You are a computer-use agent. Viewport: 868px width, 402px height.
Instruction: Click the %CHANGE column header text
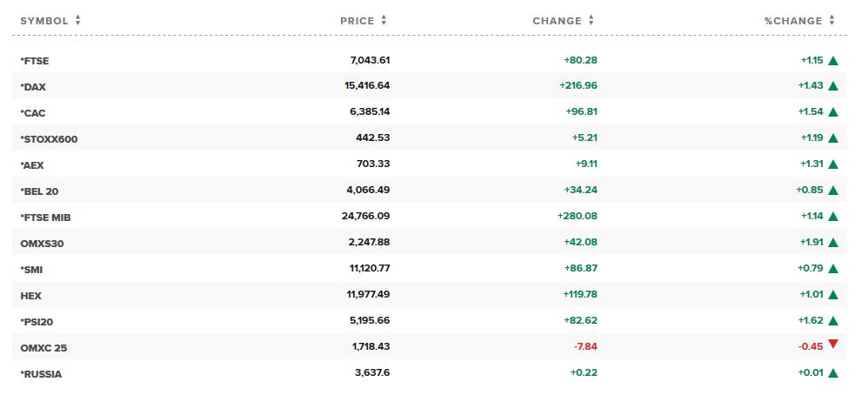click(792, 21)
